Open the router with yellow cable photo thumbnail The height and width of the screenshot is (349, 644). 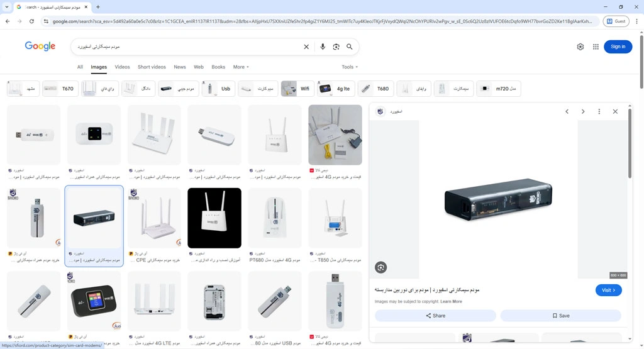pyautogui.click(x=335, y=135)
